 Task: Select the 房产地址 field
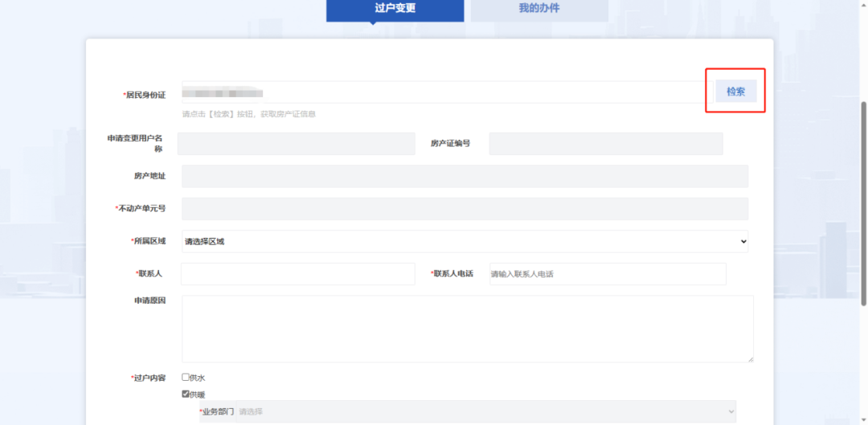click(465, 177)
